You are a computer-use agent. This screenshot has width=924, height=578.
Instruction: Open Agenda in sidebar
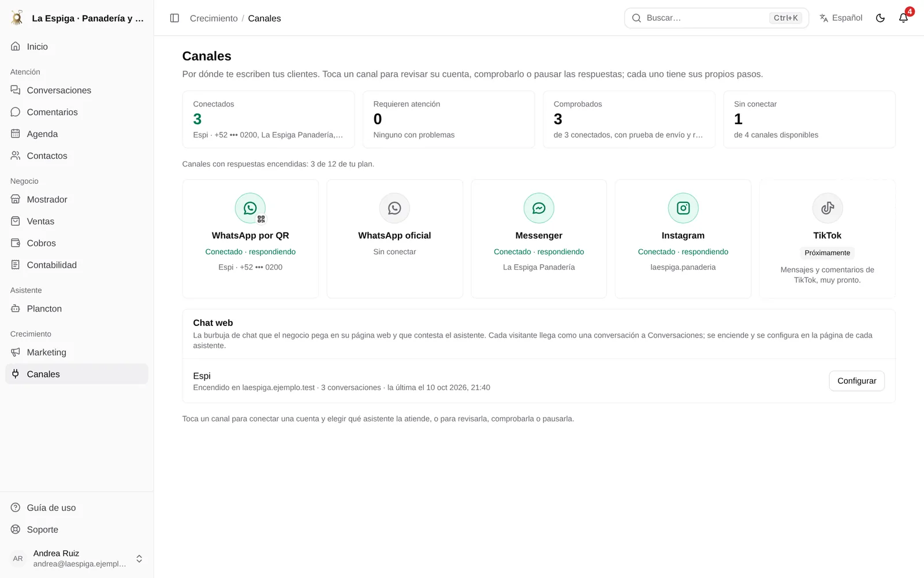click(77, 134)
